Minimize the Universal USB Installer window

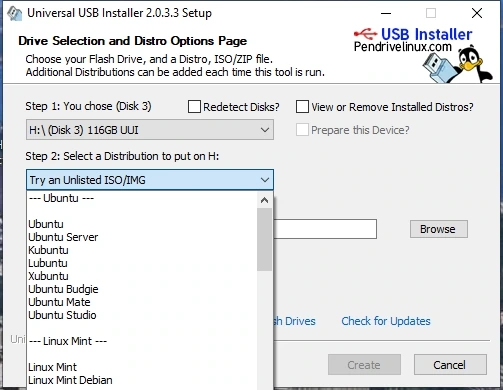pos(386,13)
